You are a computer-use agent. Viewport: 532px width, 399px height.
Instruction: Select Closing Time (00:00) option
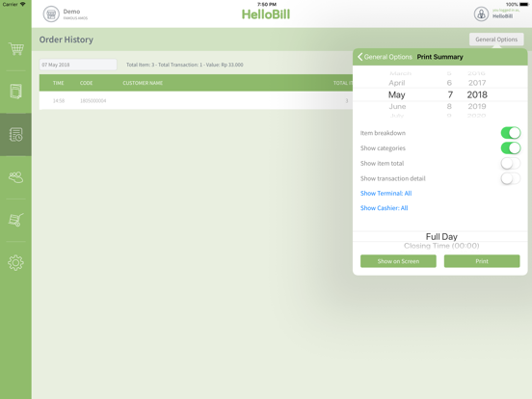tap(441, 246)
